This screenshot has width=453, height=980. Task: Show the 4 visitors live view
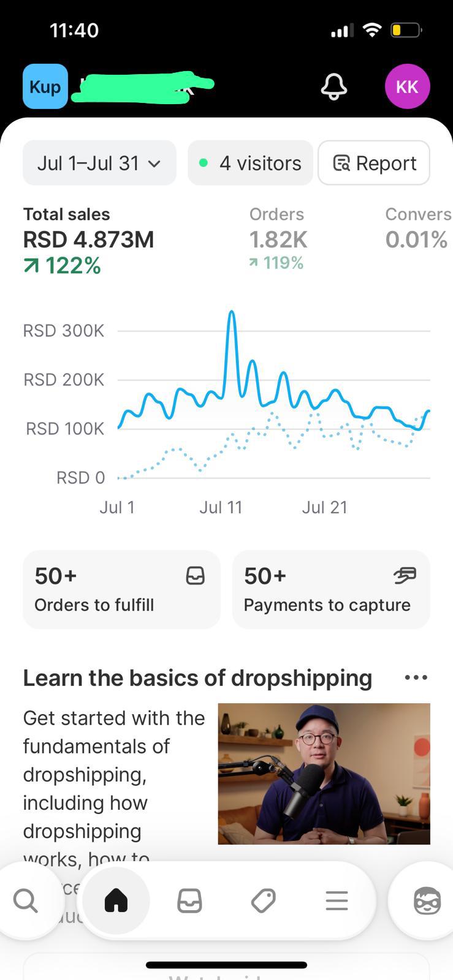point(250,164)
